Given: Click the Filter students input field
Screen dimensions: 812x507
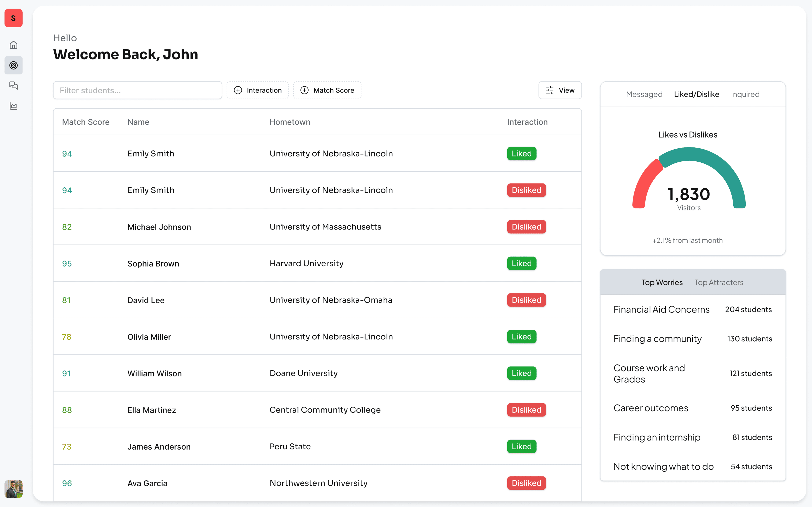Looking at the screenshot, I should [x=137, y=90].
